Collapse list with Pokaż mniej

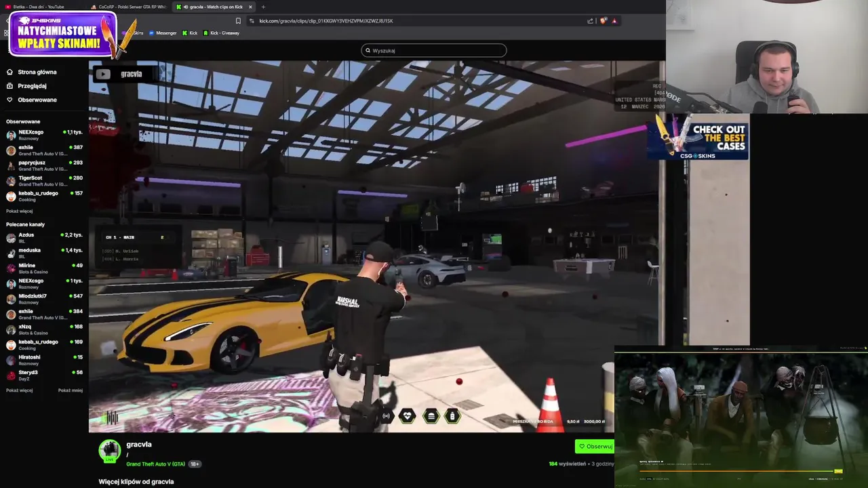point(71,390)
